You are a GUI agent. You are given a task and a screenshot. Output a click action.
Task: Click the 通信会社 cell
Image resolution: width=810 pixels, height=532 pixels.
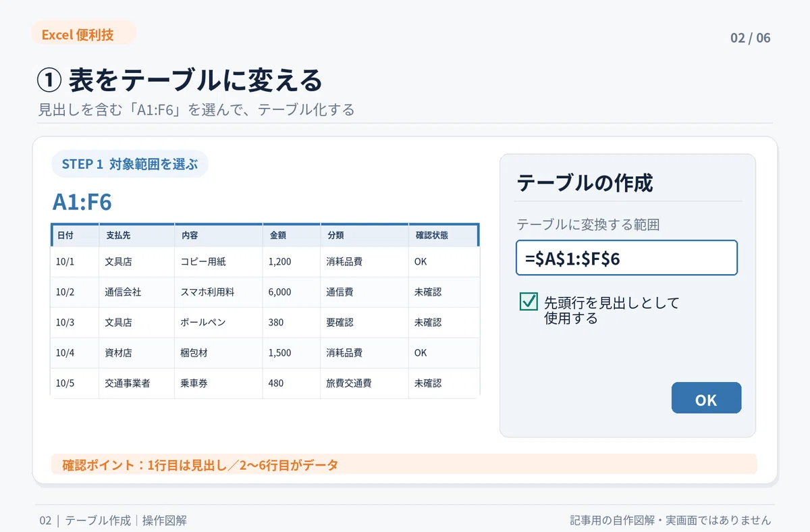coord(137,292)
